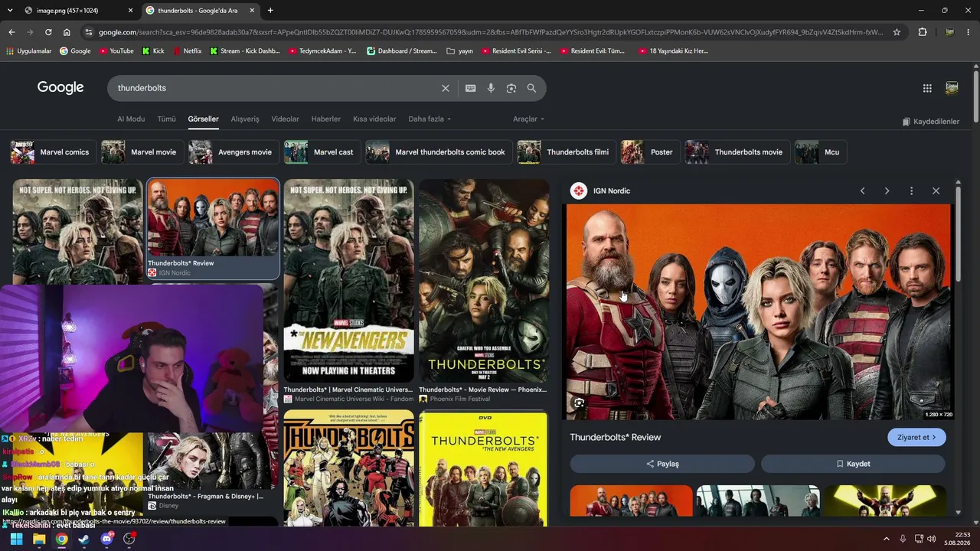The image size is (980, 551).
Task: Click the thunderbolts search input field
Action: (x=276, y=88)
